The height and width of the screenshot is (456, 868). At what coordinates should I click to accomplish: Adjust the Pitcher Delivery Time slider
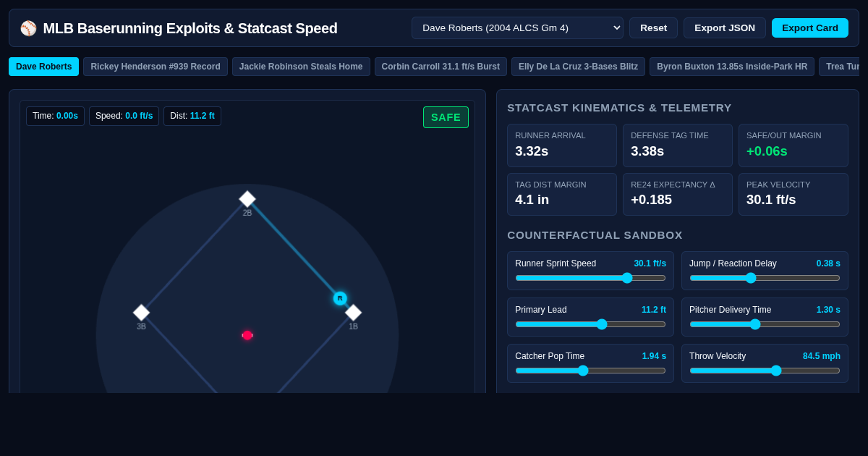(765, 324)
